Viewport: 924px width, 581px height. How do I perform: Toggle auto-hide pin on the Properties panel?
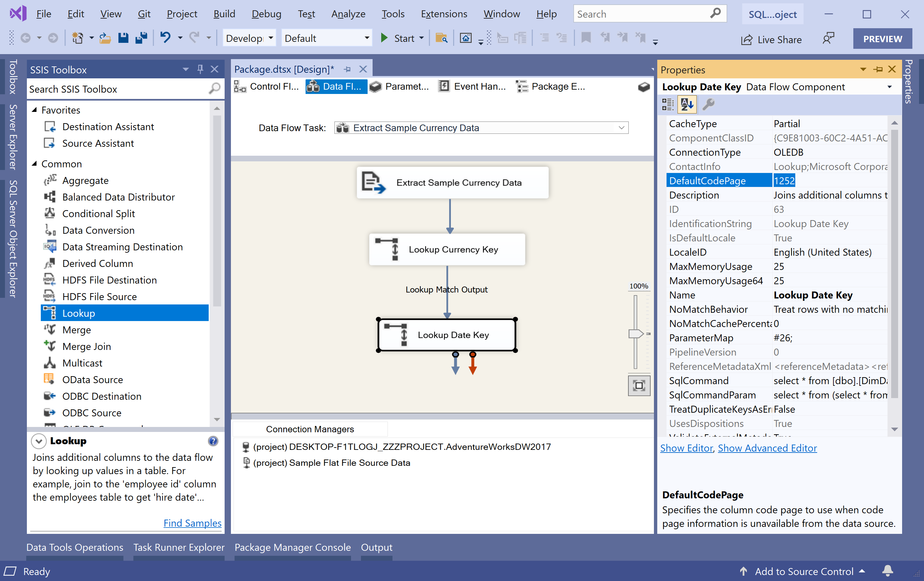click(x=878, y=69)
